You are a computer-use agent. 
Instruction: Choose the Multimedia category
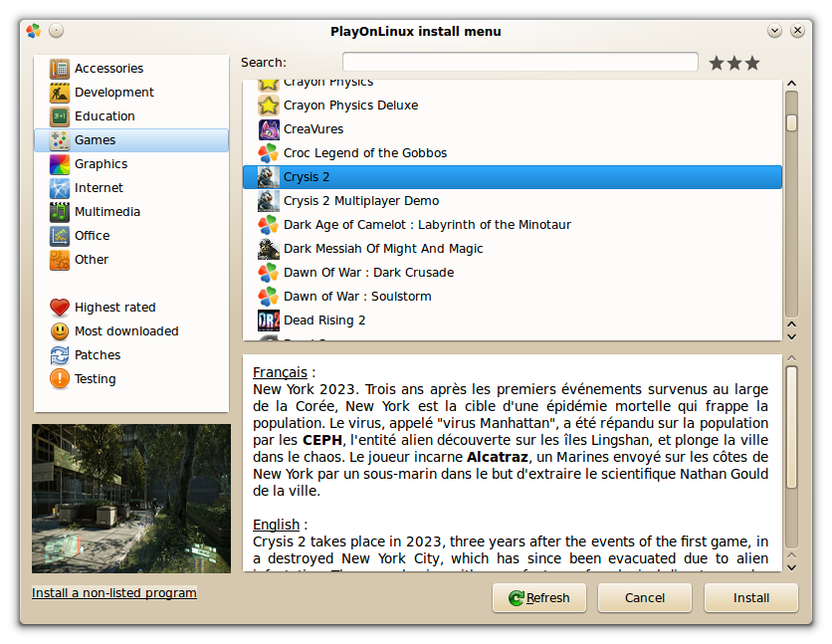(131, 212)
